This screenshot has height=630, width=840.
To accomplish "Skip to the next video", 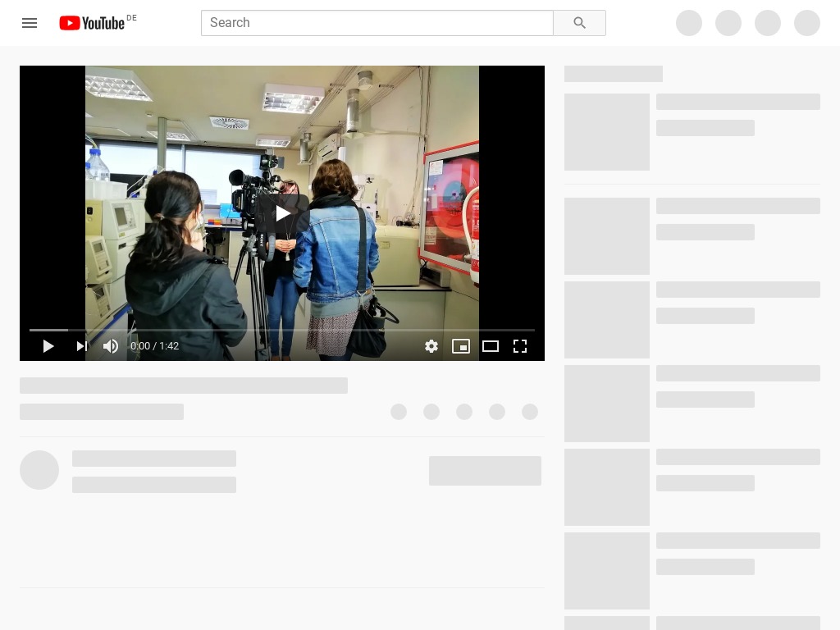I will 81,346.
